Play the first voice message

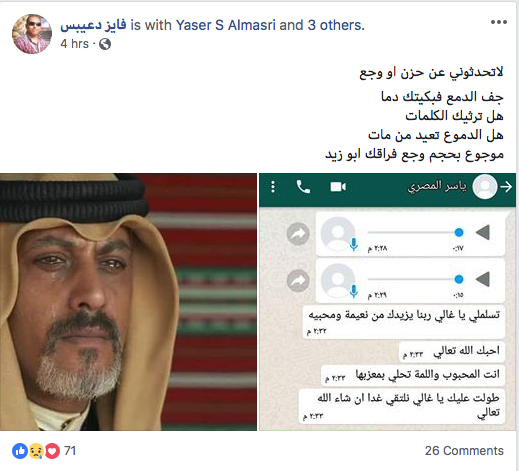[483, 232]
